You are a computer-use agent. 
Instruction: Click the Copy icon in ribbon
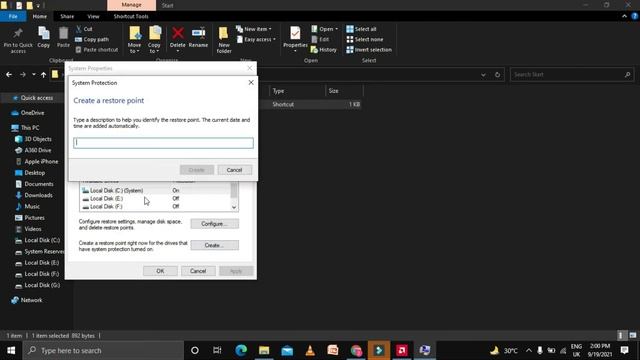(x=44, y=37)
